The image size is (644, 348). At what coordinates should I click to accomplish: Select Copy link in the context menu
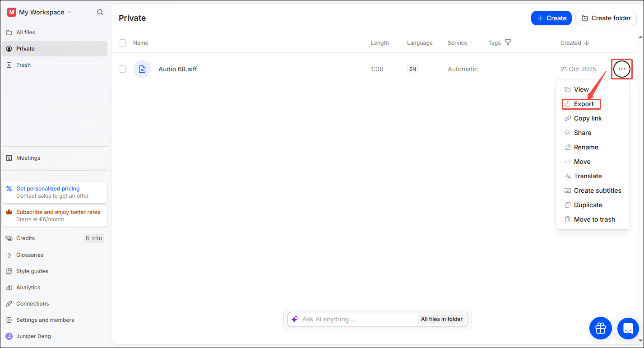click(x=593, y=118)
